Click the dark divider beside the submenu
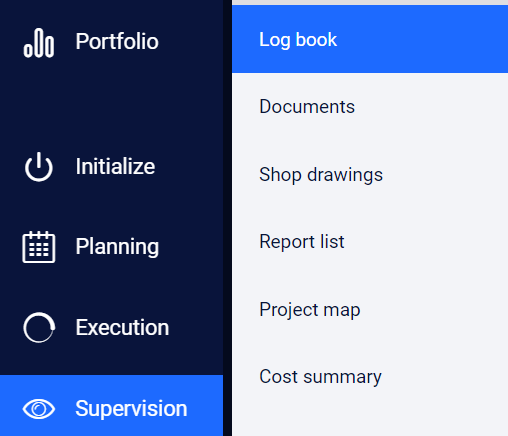Screen dimensions: 508x436 227,218
